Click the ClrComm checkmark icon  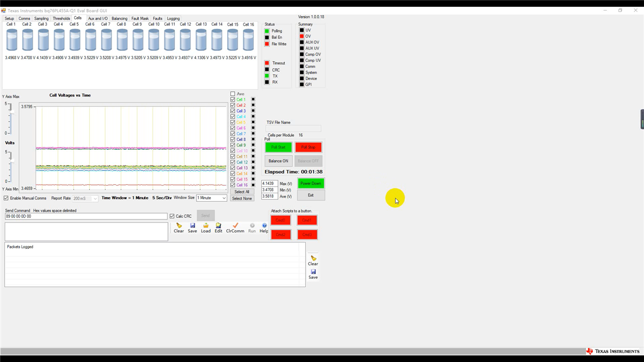[x=235, y=226]
